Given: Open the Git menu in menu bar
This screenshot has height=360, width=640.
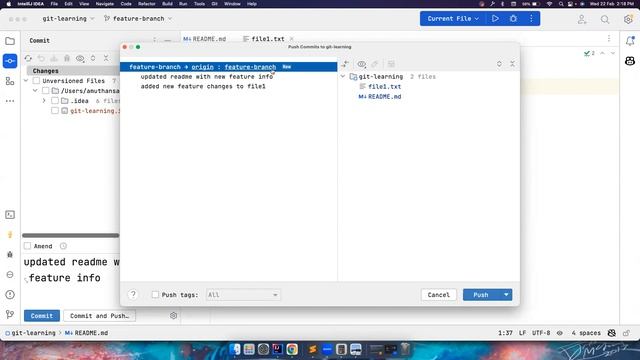Looking at the screenshot, I should click(214, 4).
